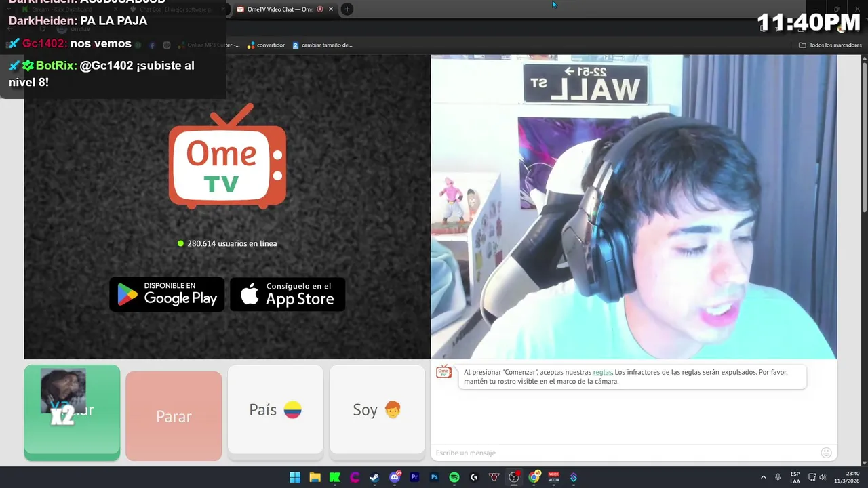Open the Google Play download badge
868x488 pixels.
(x=167, y=294)
